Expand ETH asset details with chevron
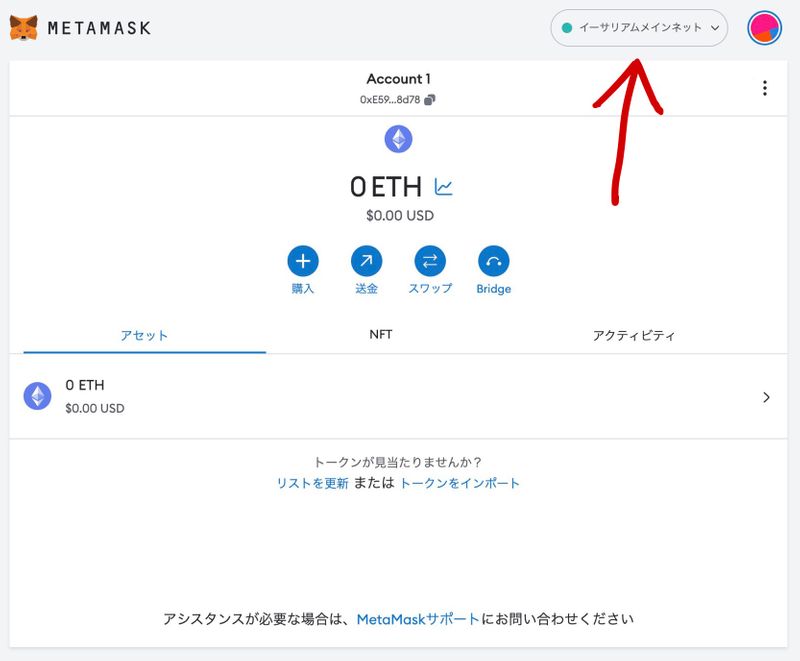Screen dimensions: 800x661 [x=766, y=397]
